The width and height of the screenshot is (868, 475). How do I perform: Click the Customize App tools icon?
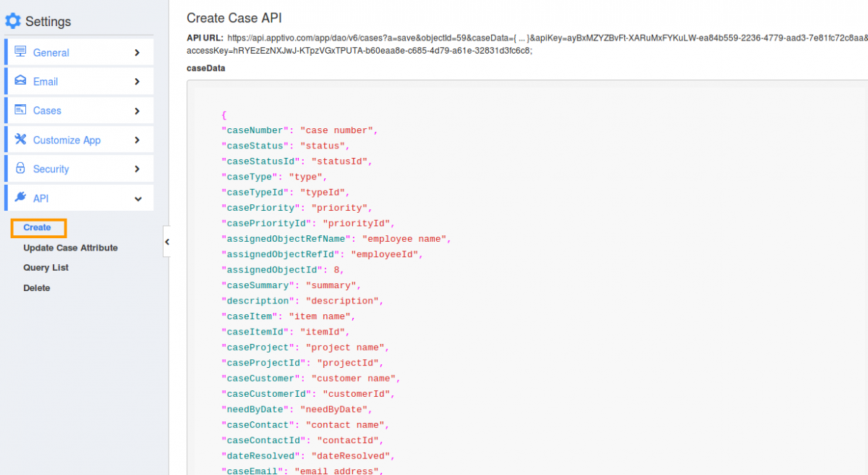(x=20, y=140)
